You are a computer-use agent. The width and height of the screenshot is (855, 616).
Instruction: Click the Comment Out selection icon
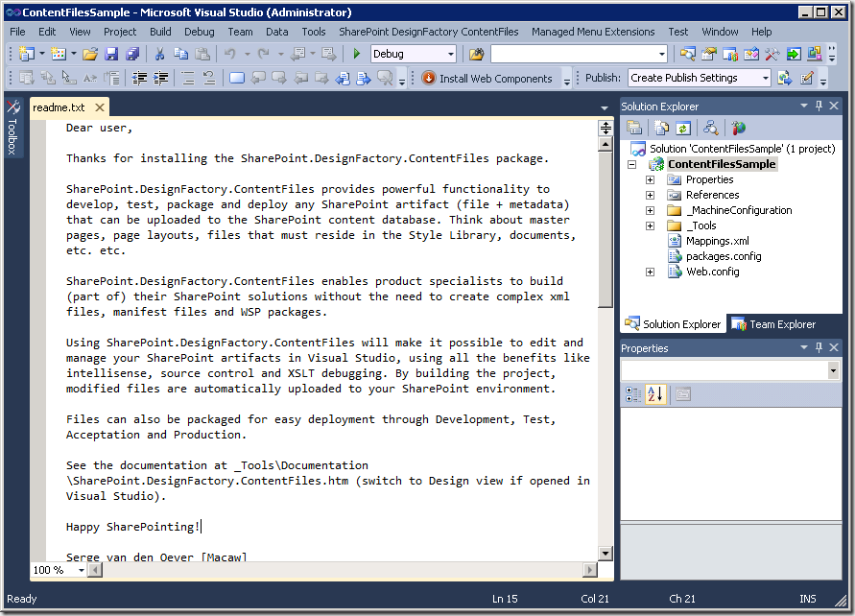187,78
